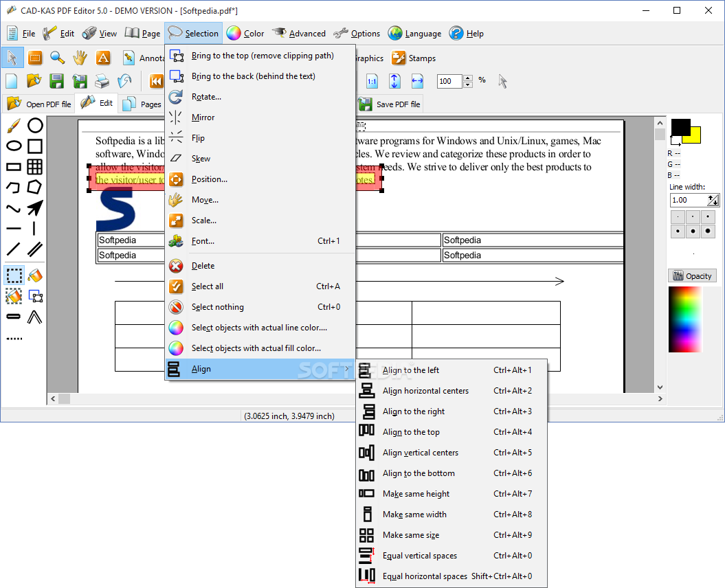Choose Select objects with actual fill color
Image resolution: width=725 pixels, height=588 pixels.
[260, 348]
